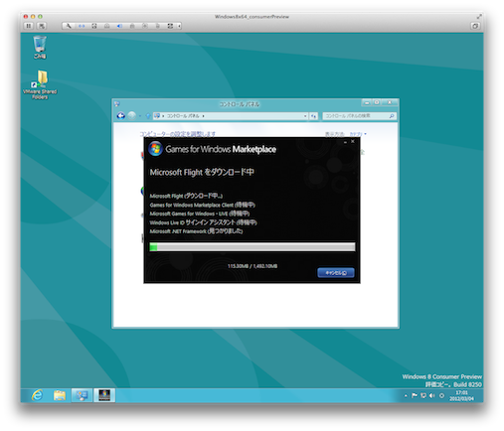The width and height of the screenshot is (504, 431).
Task: Click the コントロール パネル breadcrumb in address bar
Action: tap(183, 116)
